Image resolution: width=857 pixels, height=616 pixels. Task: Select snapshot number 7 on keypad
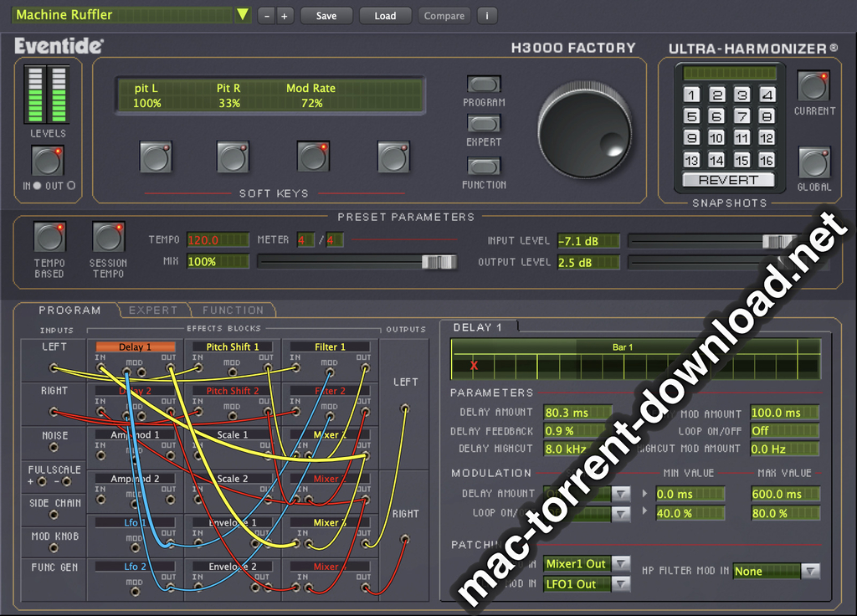click(x=742, y=116)
